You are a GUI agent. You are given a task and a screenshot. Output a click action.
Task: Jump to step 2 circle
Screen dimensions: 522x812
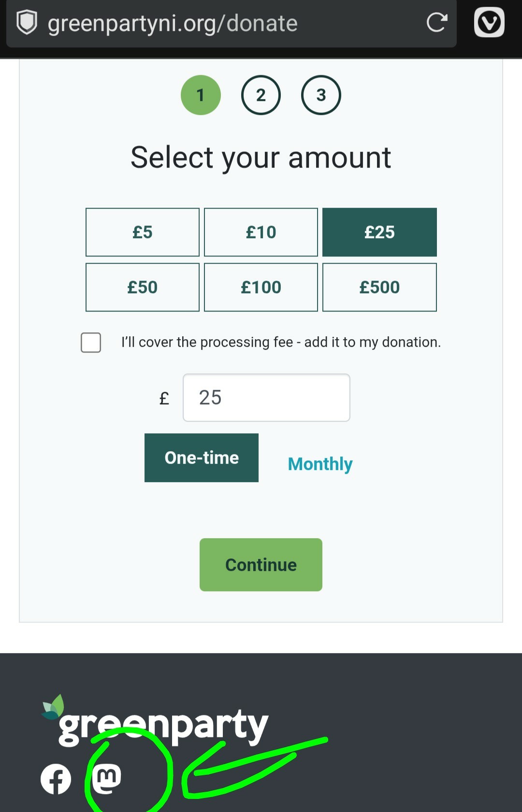coord(261,95)
